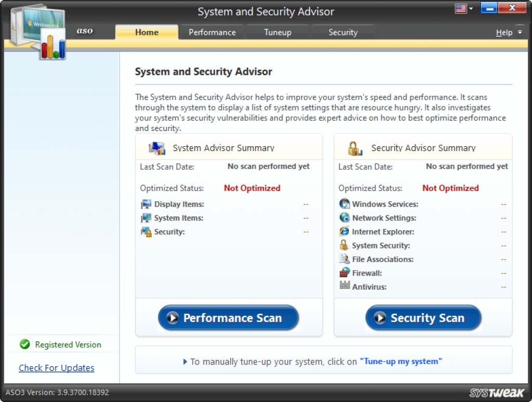Click the Security Advisor Summary heading
The image size is (532, 402).
click(x=423, y=148)
